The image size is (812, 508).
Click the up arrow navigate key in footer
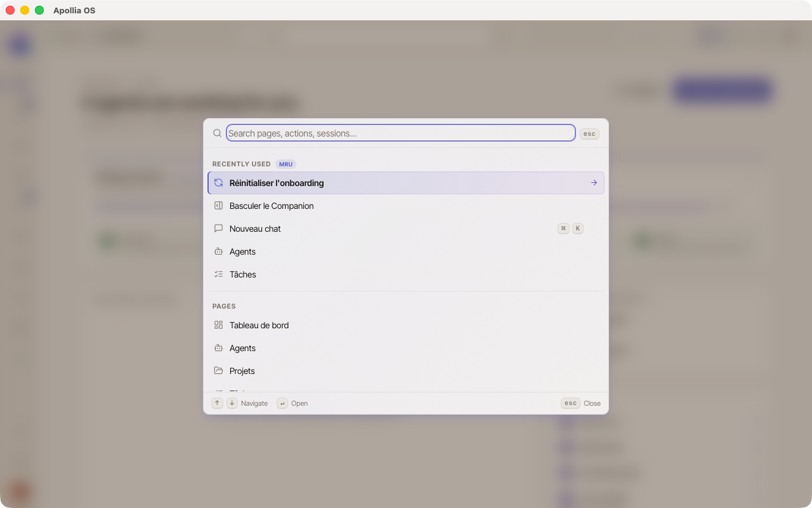[217, 403]
